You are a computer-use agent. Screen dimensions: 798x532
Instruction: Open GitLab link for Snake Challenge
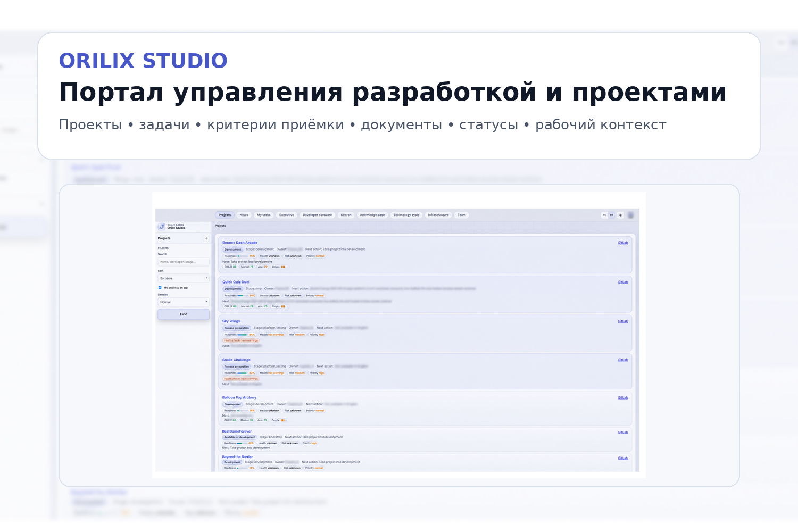[623, 360]
